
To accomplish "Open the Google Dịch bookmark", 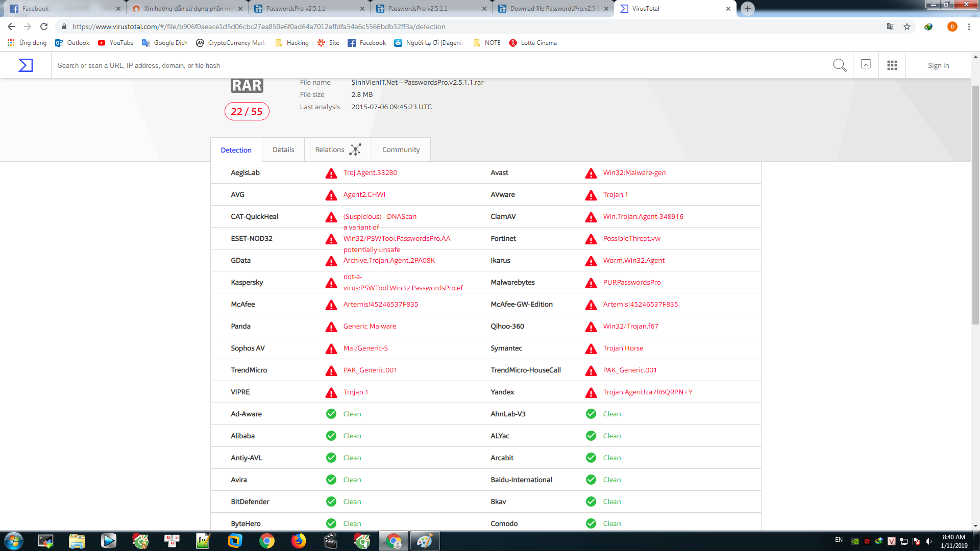I will click(165, 43).
